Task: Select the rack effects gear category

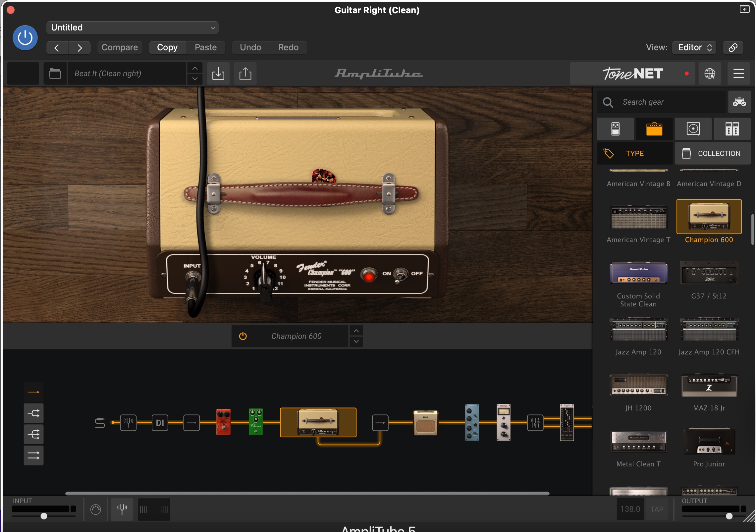Action: [x=732, y=129]
